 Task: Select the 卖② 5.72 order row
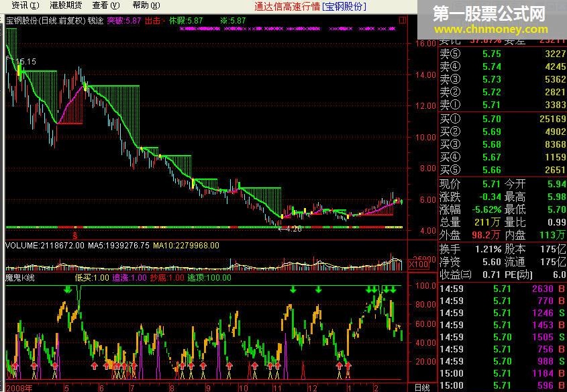coord(503,92)
